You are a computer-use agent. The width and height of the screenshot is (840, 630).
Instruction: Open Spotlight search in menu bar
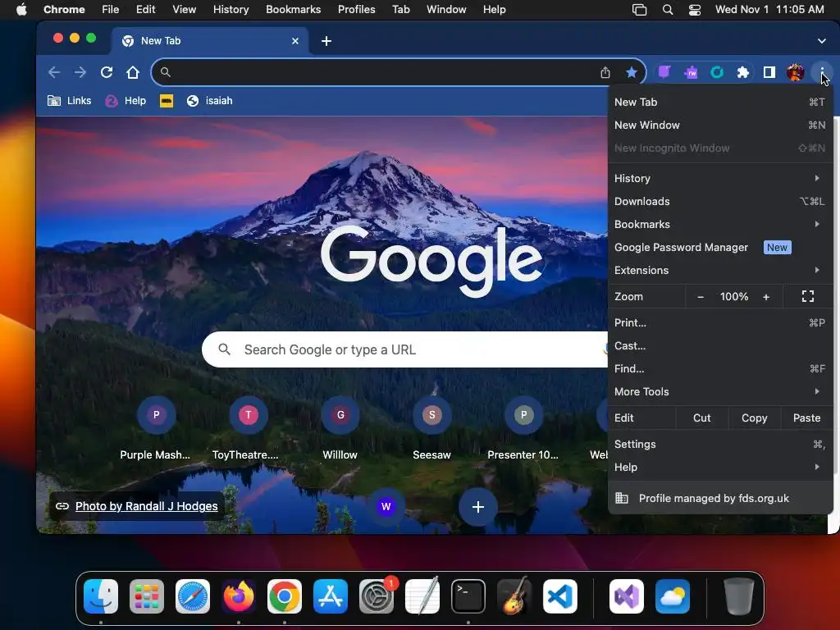(668, 10)
